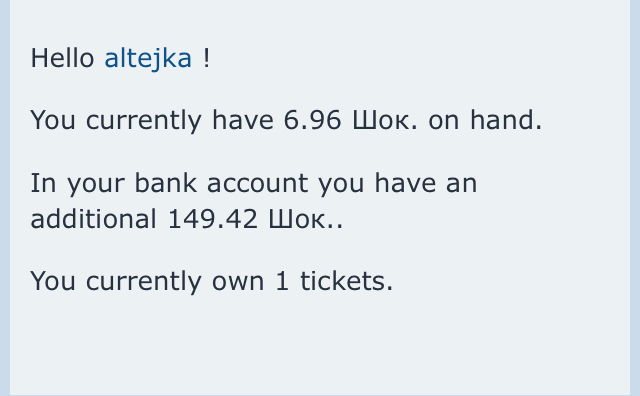Click the left blue border strip

point(5,198)
